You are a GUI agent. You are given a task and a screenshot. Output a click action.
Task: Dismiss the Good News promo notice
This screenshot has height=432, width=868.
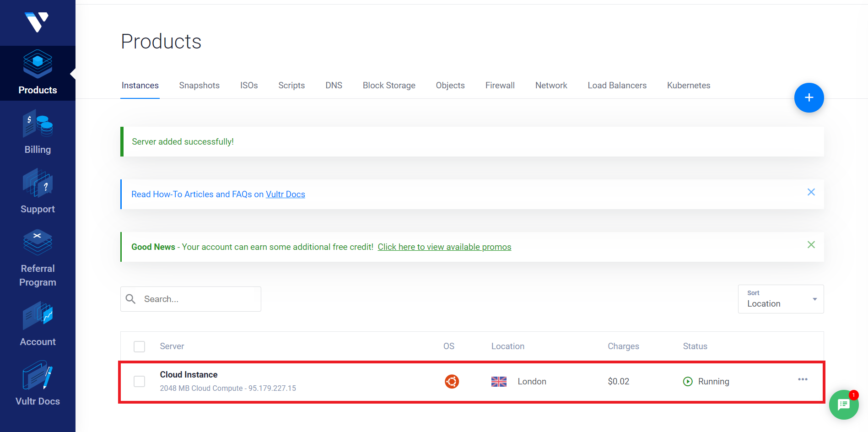[811, 245]
